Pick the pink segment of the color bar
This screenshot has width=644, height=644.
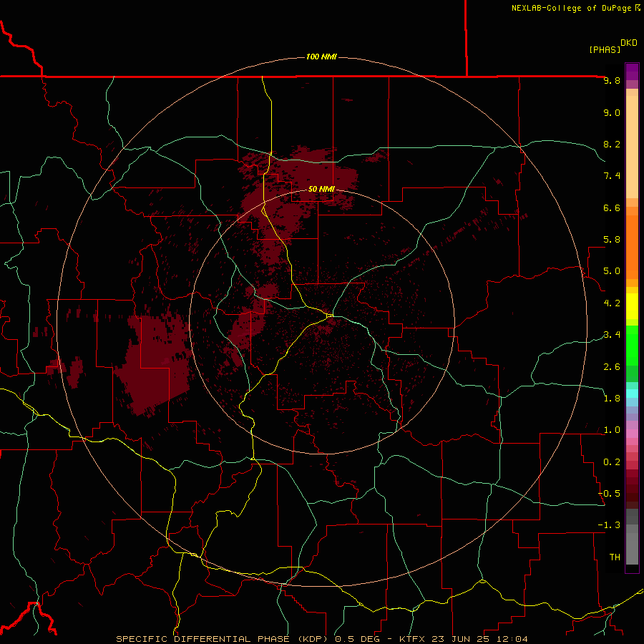click(632, 434)
